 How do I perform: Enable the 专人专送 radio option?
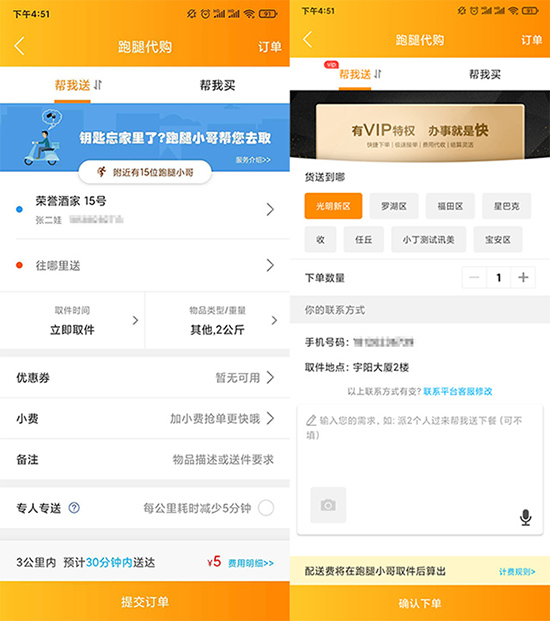(x=266, y=508)
